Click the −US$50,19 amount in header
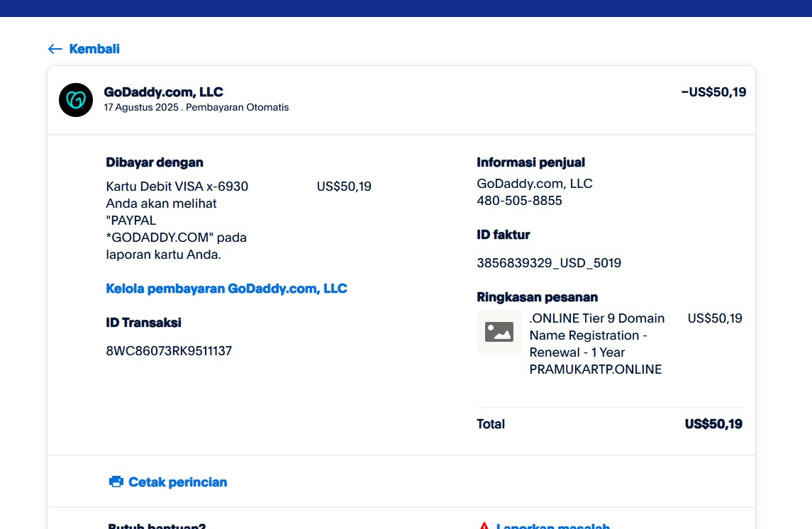This screenshot has height=529, width=812. tap(713, 92)
